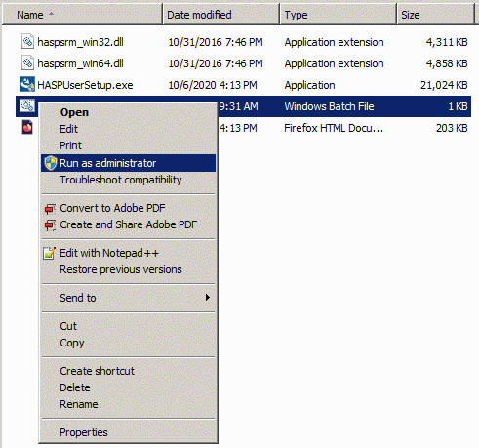The height and width of the screenshot is (448, 479).
Task: Choose Copy from the context menu
Action: [x=72, y=343]
